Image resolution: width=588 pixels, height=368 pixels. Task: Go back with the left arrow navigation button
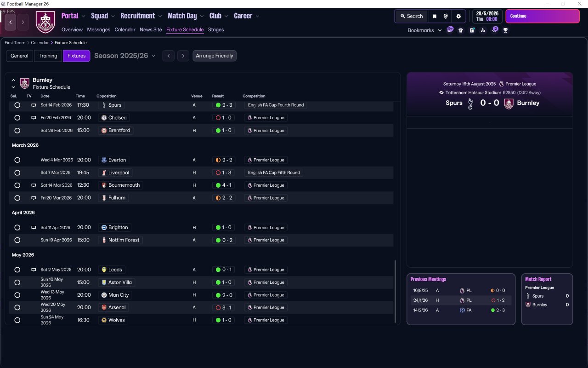11,22
